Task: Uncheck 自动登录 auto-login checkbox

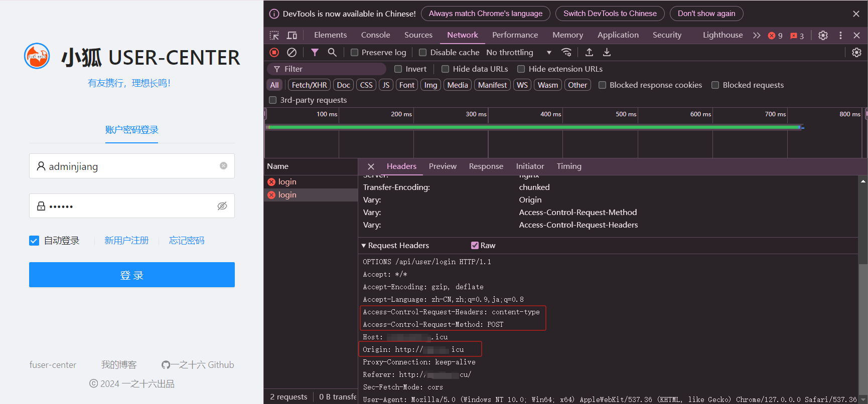Action: (x=34, y=241)
